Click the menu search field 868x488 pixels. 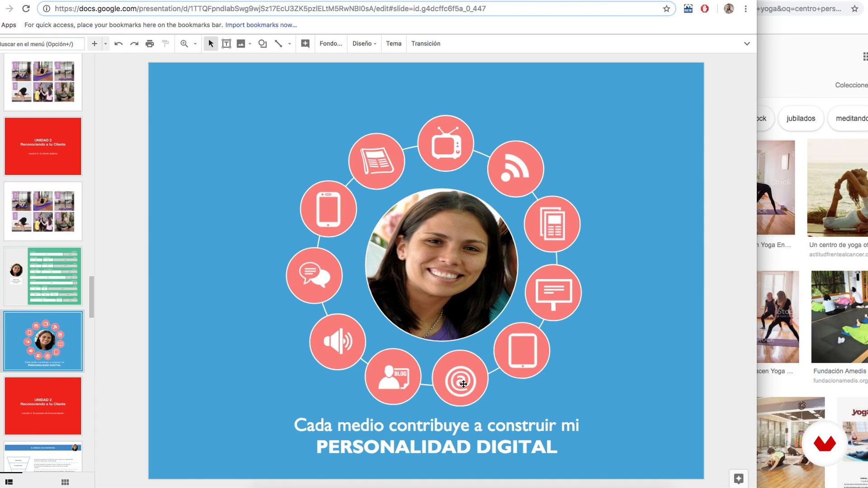pyautogui.click(x=42, y=44)
